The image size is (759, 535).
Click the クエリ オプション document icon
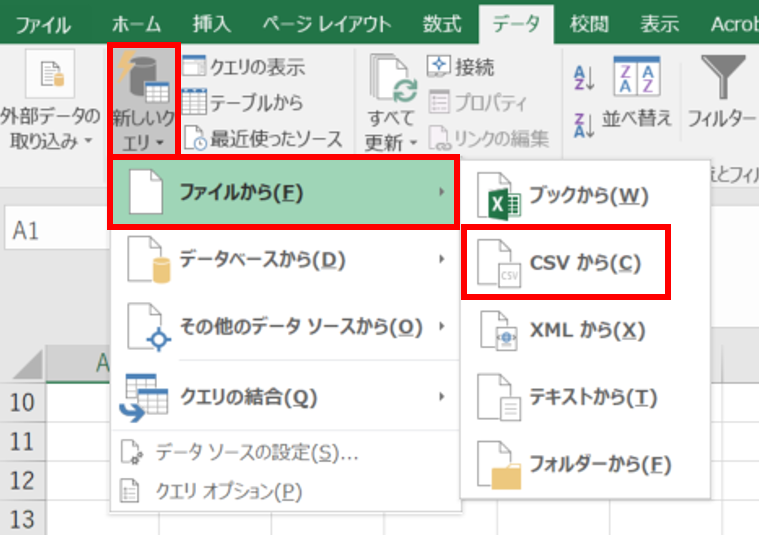click(x=129, y=491)
